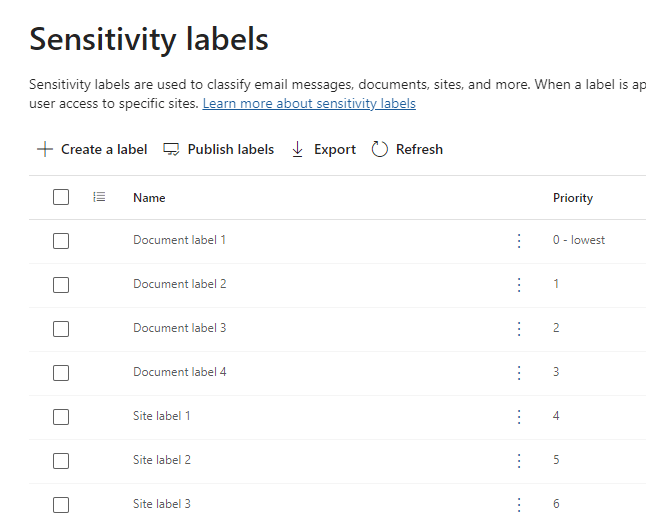Select the Site label 1 checkbox

[x=61, y=416]
